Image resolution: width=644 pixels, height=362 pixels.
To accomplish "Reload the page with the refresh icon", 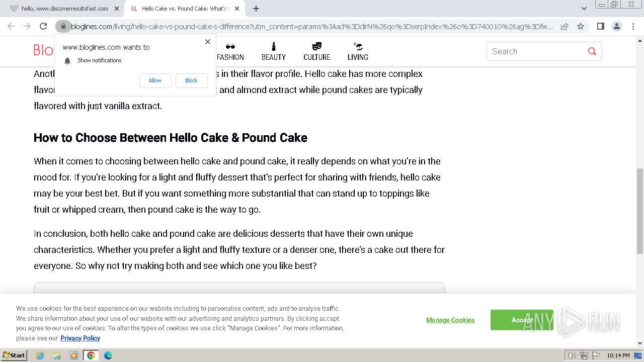I will [x=43, y=26].
